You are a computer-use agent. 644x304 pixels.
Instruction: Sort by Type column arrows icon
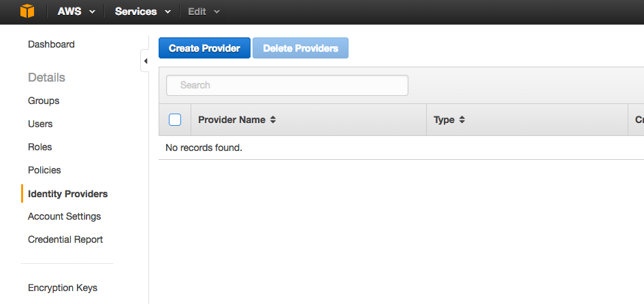click(462, 120)
